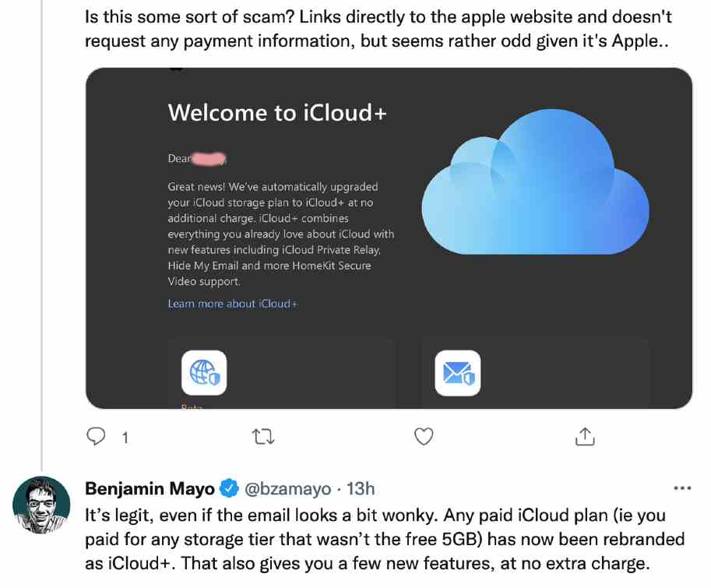Click the reply count number 1
Viewport: 711px width, 588px height.
click(x=125, y=438)
